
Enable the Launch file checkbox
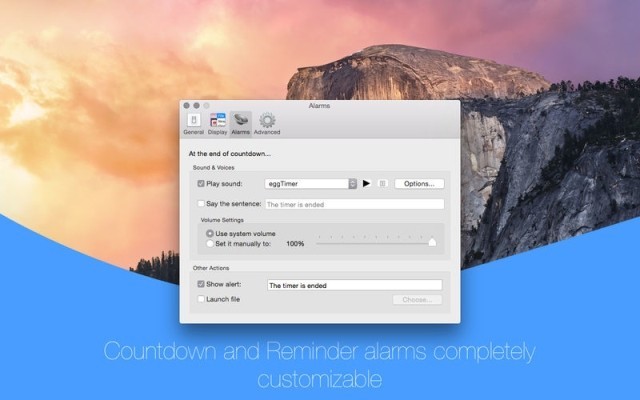201,299
